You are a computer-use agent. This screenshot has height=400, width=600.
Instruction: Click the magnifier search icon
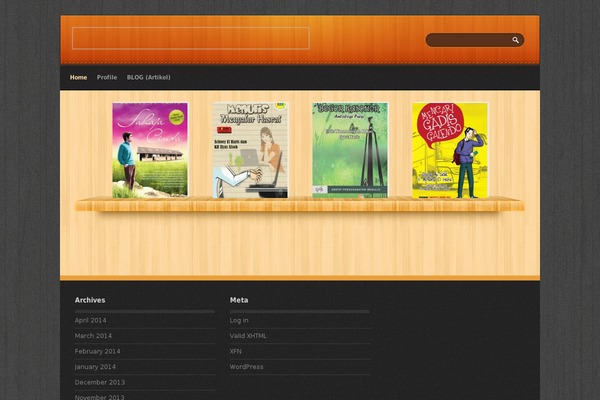coord(515,40)
